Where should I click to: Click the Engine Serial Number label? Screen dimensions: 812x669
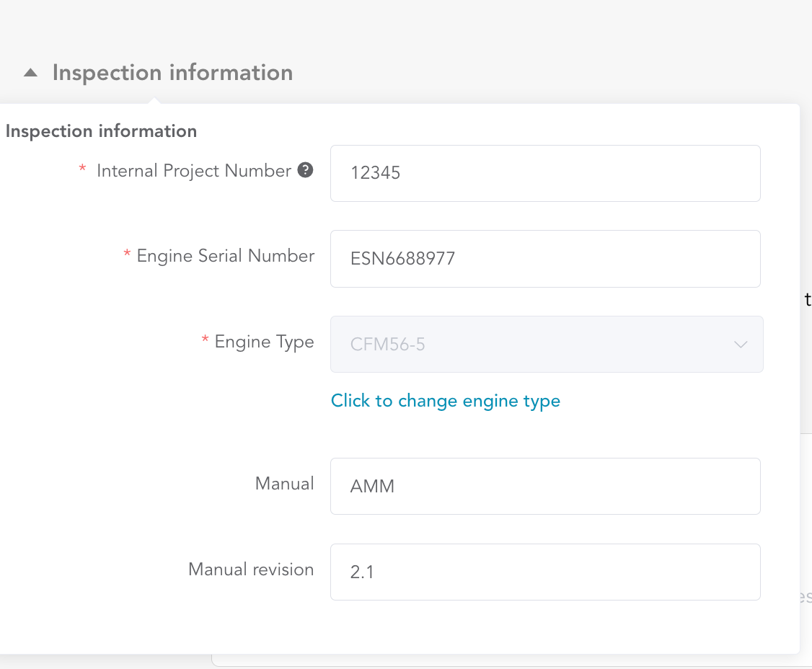click(x=225, y=256)
